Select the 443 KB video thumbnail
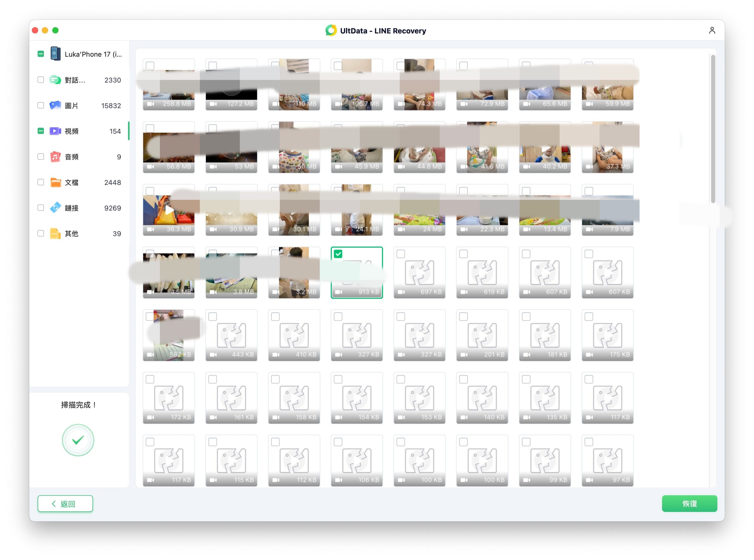The width and height of the screenshot is (754, 560). [x=231, y=335]
